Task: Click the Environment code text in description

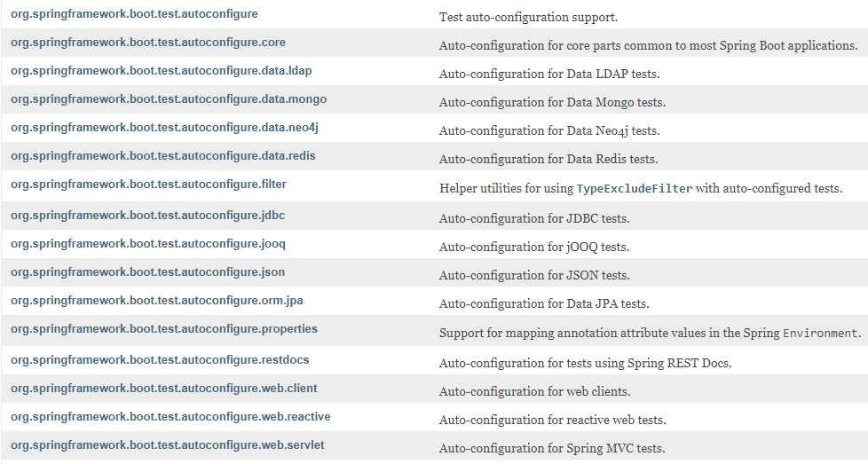Action: tap(820, 334)
